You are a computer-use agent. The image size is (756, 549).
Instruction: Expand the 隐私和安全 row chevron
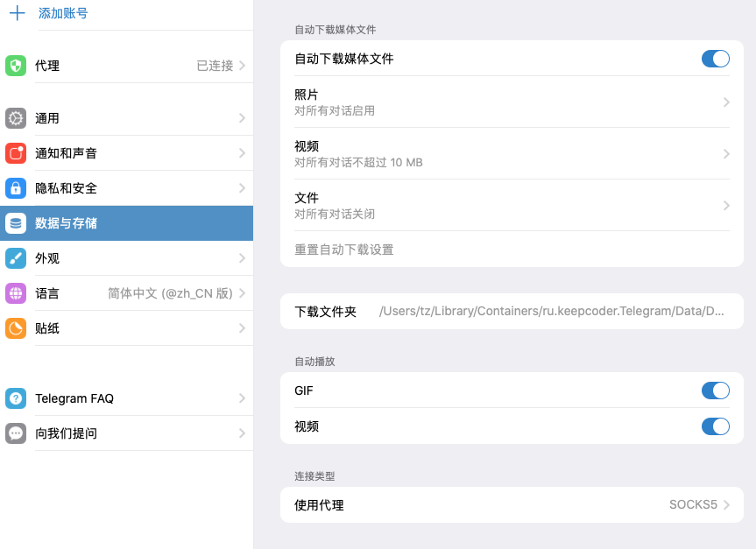[242, 188]
